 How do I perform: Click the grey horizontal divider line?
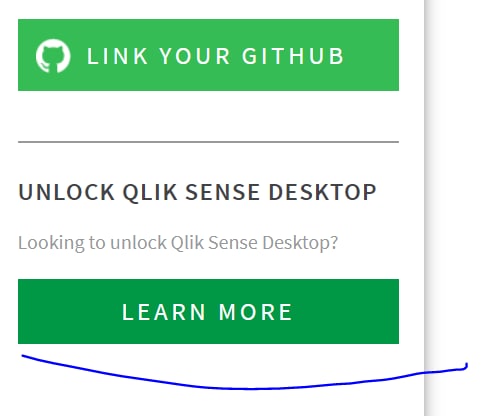[208, 142]
